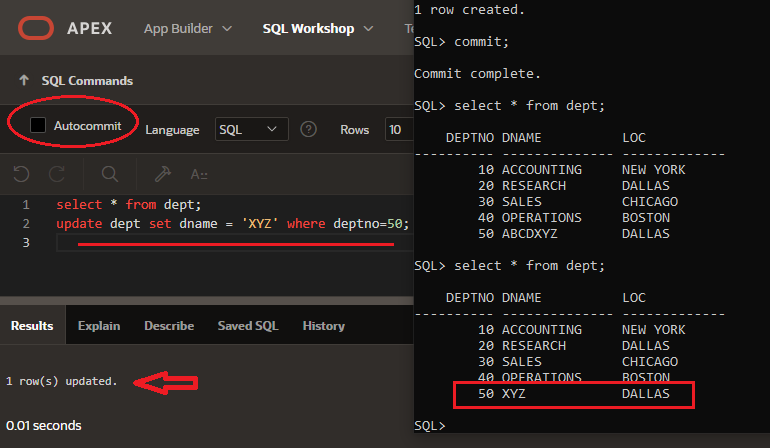Click line 3 in the SQL editor
This screenshot has height=448, width=770.
[x=200, y=243]
